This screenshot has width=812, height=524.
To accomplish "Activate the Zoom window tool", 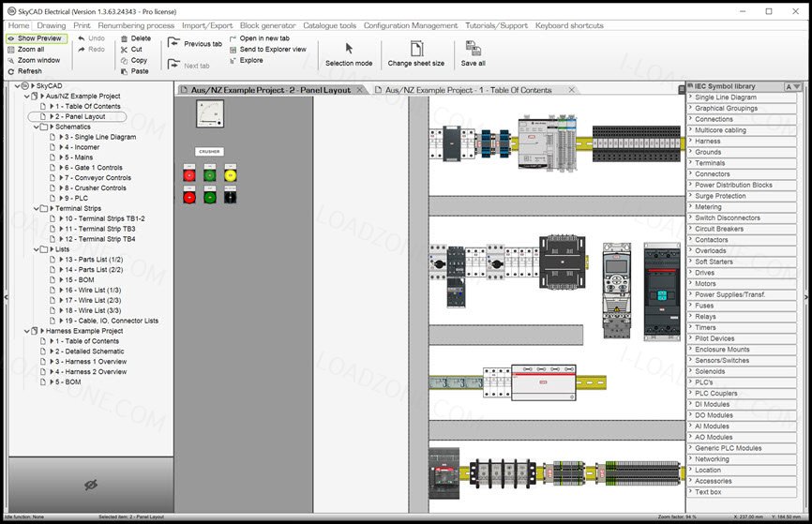I will pos(34,60).
